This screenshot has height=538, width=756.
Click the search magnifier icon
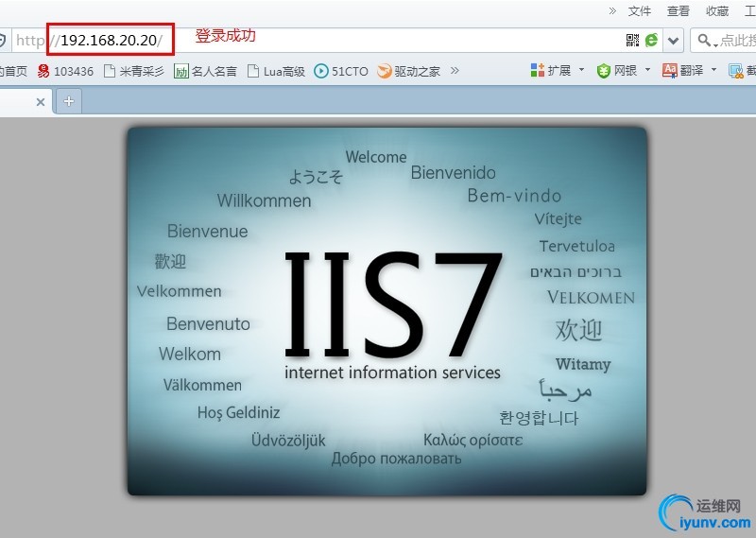(705, 41)
